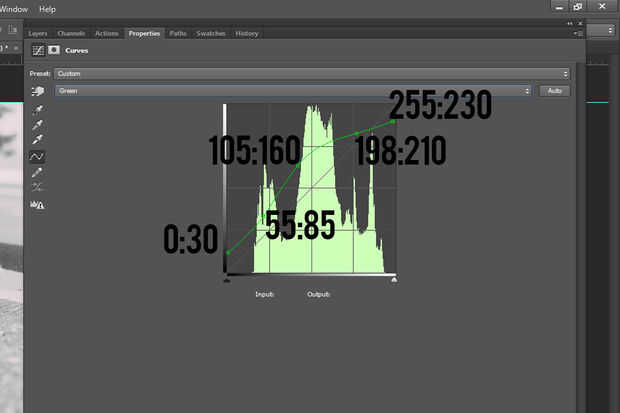Pick the gray point eyedropper
The image size is (620, 413).
point(38,125)
